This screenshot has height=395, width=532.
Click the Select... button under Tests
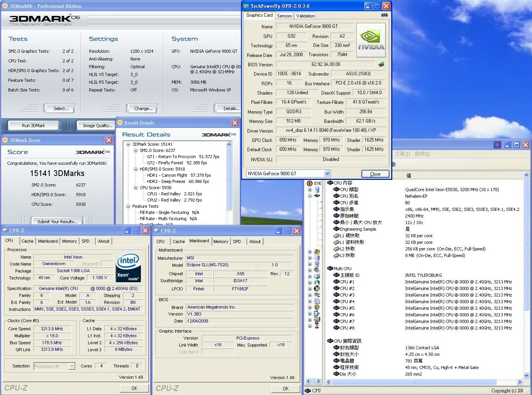59,109
